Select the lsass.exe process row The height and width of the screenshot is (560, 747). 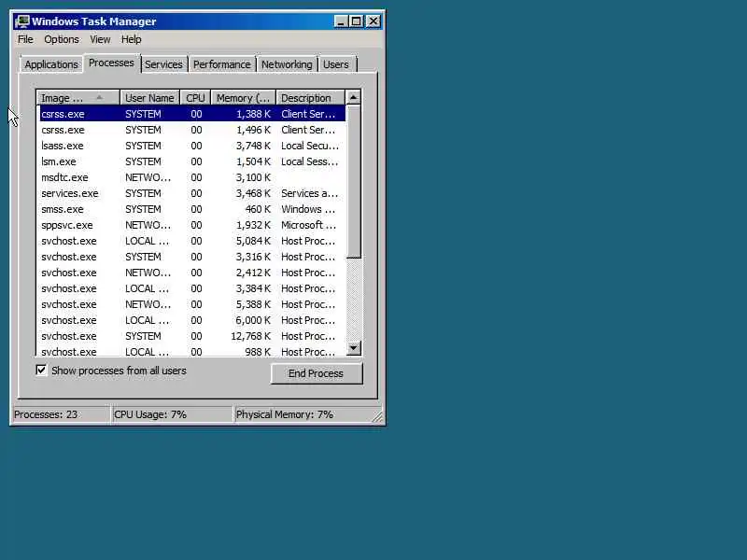pos(192,146)
